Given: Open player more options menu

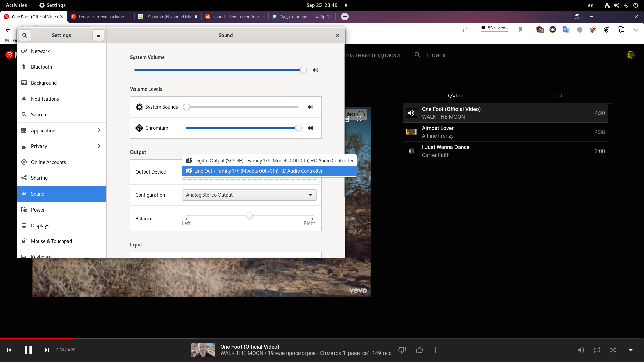Looking at the screenshot, I should [435, 350].
